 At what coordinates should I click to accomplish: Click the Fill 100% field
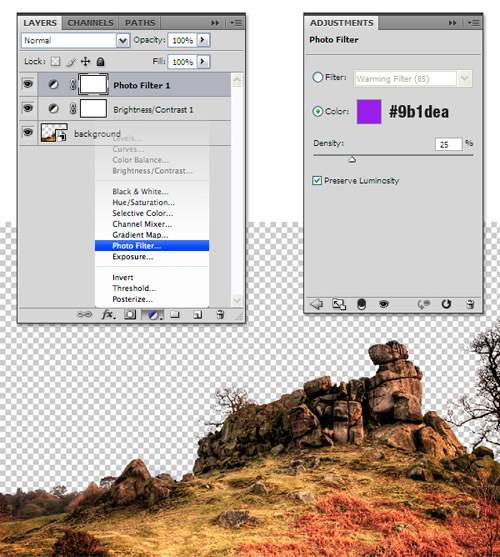(x=183, y=62)
